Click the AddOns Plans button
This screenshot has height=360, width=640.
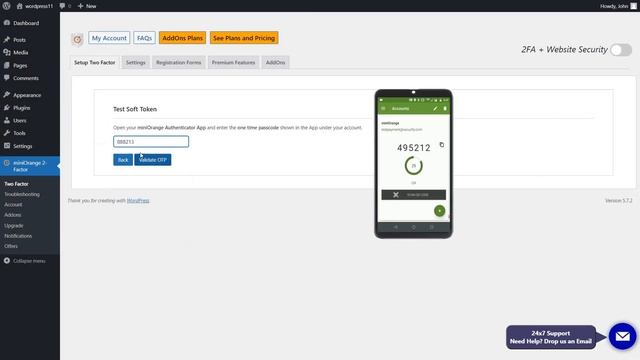click(182, 38)
